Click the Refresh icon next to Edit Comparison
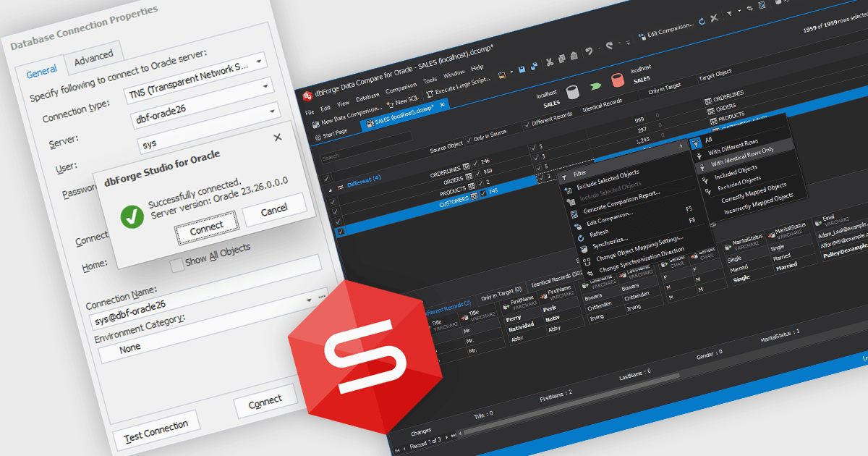868x456 pixels. [x=702, y=22]
